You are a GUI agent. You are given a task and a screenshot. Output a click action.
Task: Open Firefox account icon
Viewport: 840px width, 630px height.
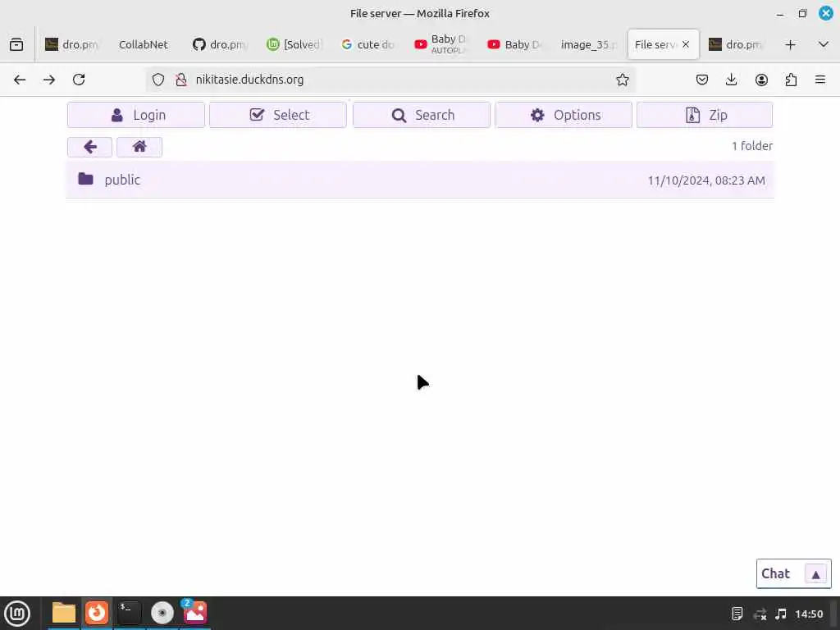761,80
